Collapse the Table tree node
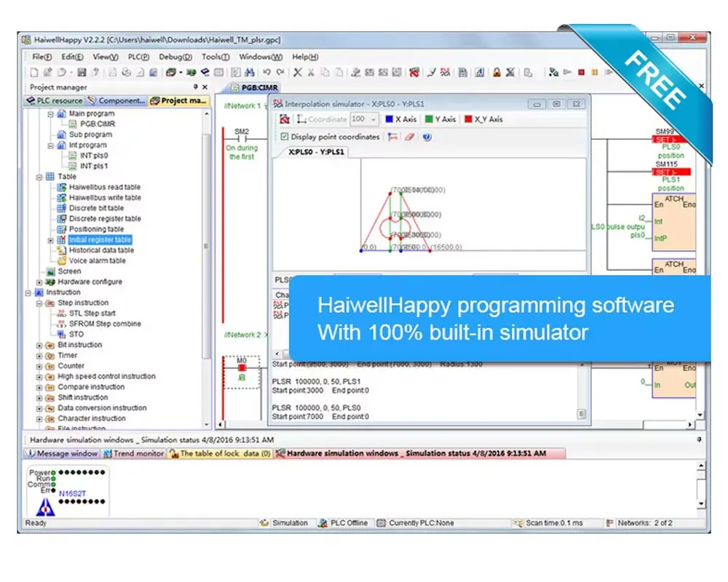 39,177
